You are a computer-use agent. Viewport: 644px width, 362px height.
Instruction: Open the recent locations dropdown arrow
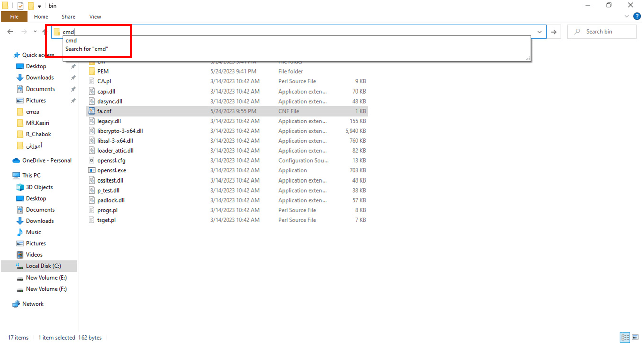click(35, 32)
